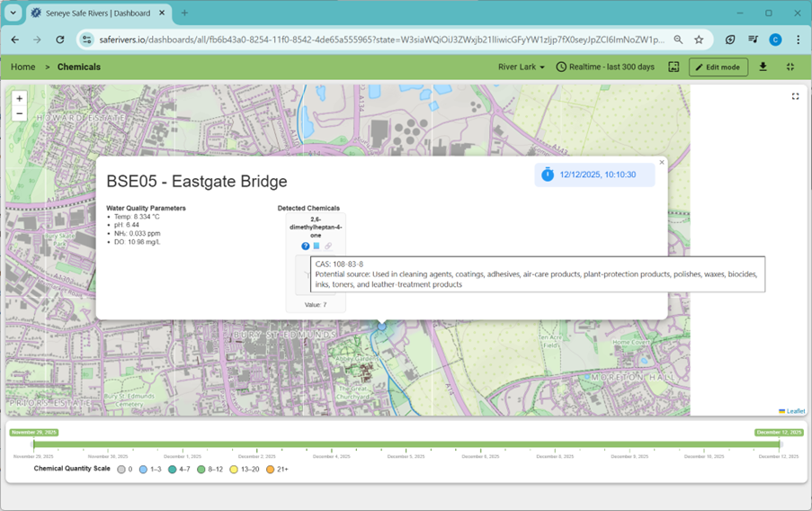Enter Edit mode
This screenshot has width=812, height=511.
[718, 67]
